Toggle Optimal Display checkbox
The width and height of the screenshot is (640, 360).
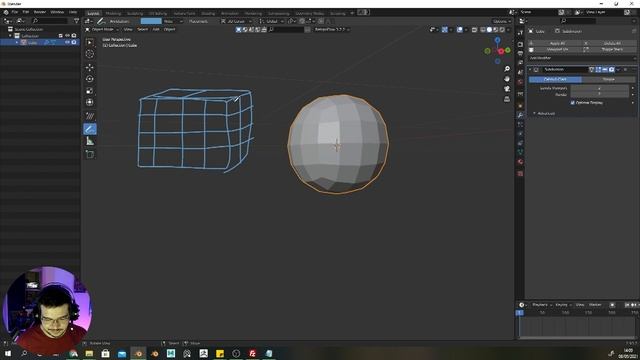pos(572,102)
